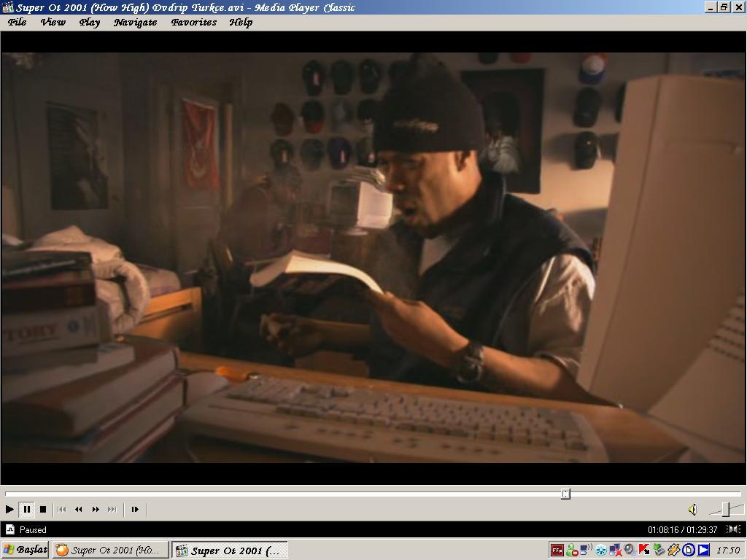Minimize the Media Player Classic window
The height and width of the screenshot is (560, 747).
pyautogui.click(x=711, y=7)
